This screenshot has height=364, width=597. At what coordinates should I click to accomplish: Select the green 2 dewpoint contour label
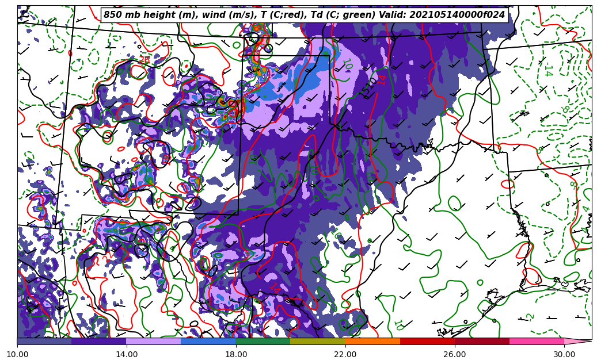tap(530, 317)
